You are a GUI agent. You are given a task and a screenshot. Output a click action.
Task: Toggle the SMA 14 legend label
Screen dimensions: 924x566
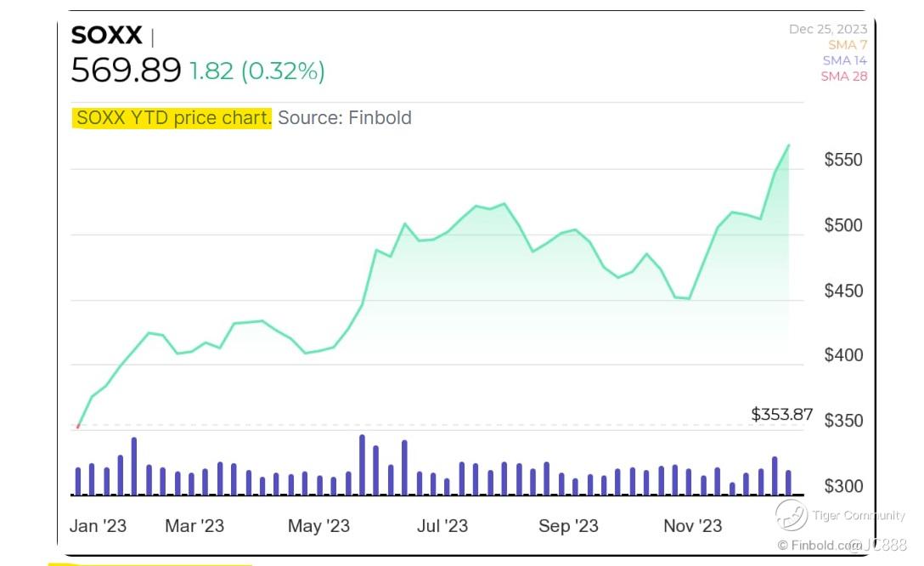click(x=844, y=60)
